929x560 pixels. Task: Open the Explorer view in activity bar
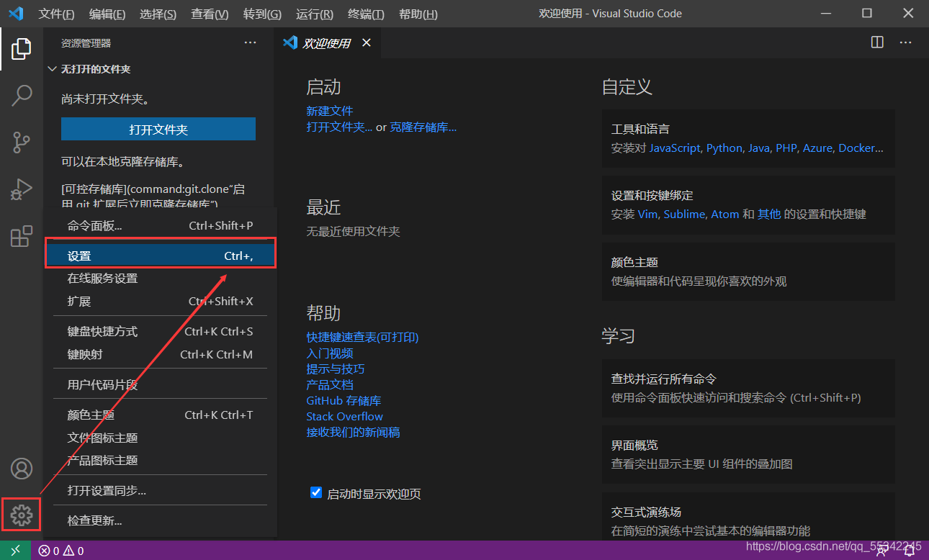click(22, 49)
